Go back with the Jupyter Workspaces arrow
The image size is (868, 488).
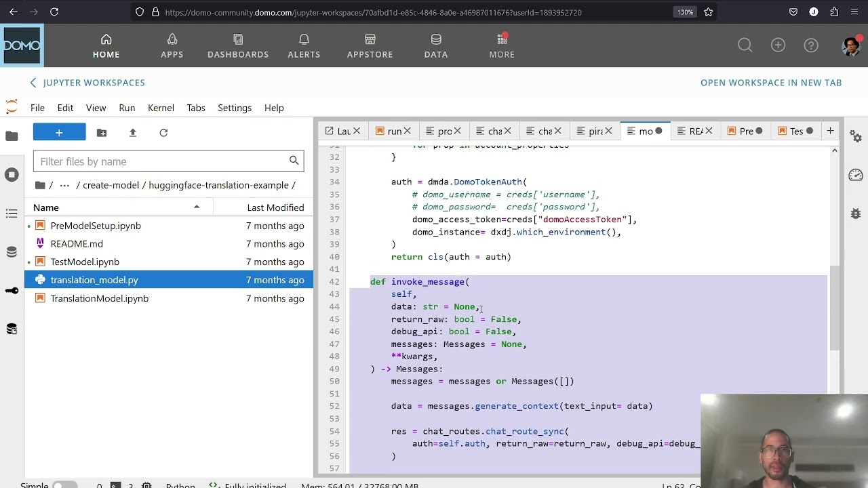(x=33, y=83)
